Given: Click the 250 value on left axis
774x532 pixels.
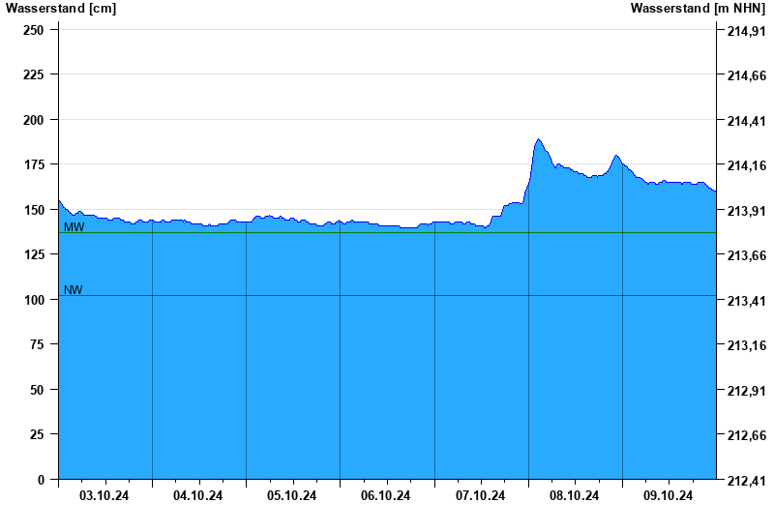Looking at the screenshot, I should 34,30.
